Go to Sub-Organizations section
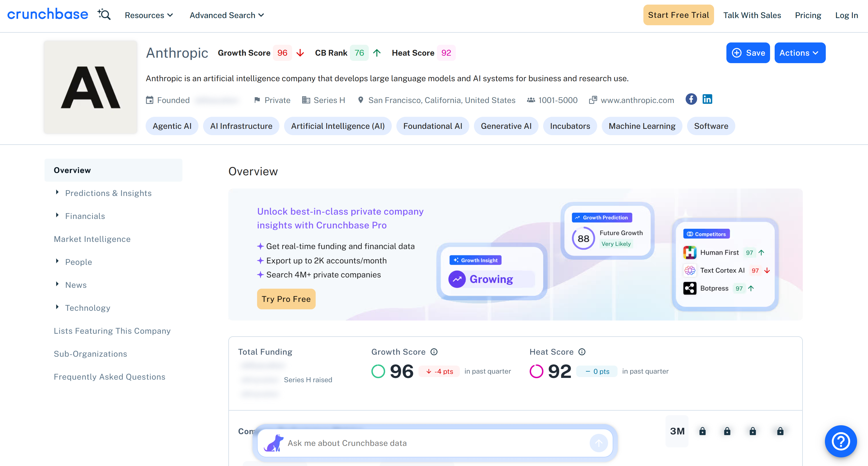The image size is (868, 466). pos(90,354)
